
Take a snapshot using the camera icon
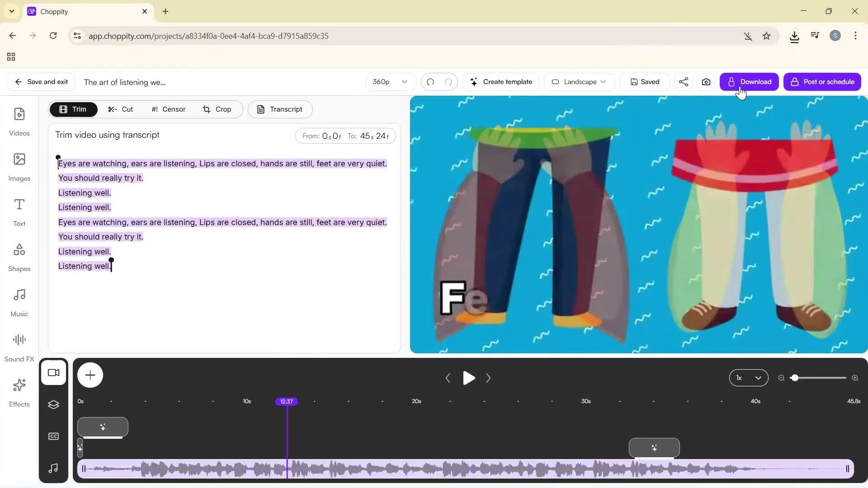[706, 82]
